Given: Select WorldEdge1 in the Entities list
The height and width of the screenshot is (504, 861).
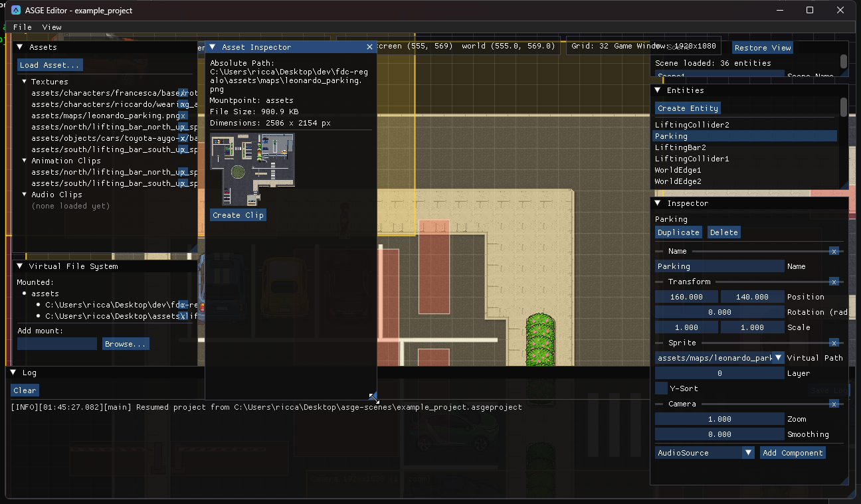Looking at the screenshot, I should (678, 170).
